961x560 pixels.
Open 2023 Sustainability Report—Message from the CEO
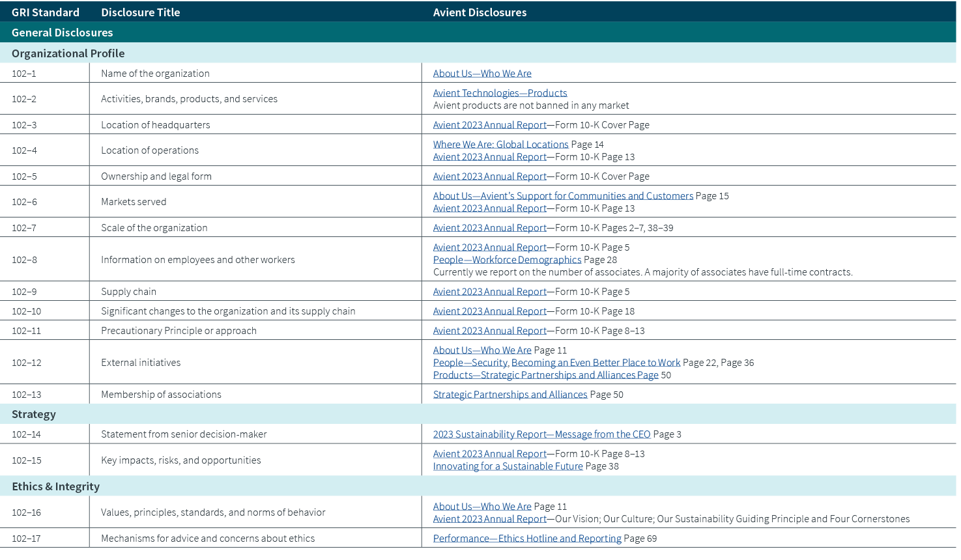(541, 434)
